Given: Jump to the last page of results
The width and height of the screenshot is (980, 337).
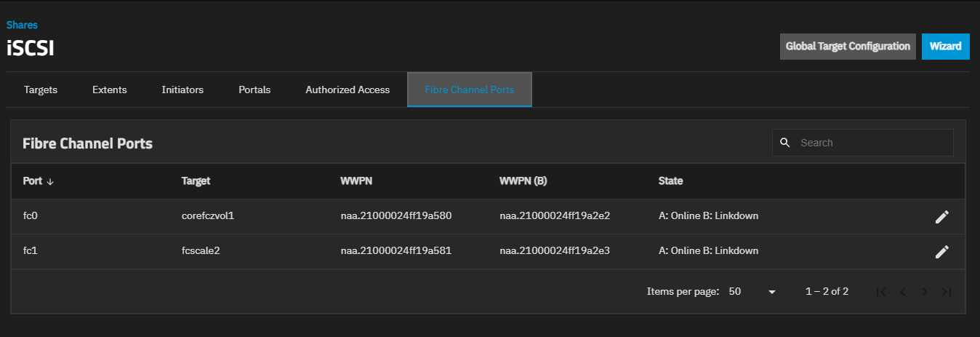Looking at the screenshot, I should (946, 292).
